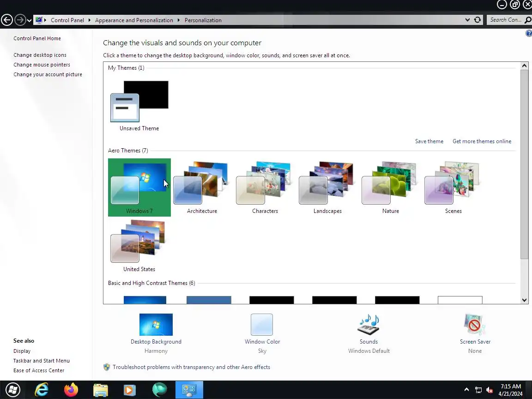Apply the Architecture theme
This screenshot has height=399, width=532.
click(x=202, y=187)
